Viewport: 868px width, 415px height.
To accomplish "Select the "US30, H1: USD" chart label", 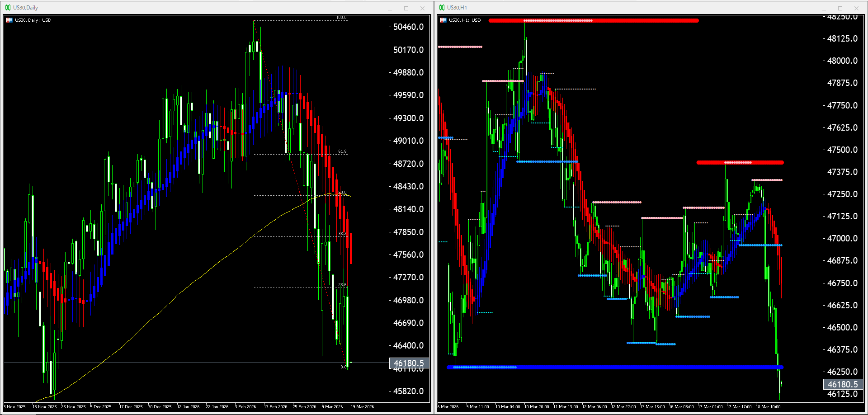I will [x=465, y=20].
